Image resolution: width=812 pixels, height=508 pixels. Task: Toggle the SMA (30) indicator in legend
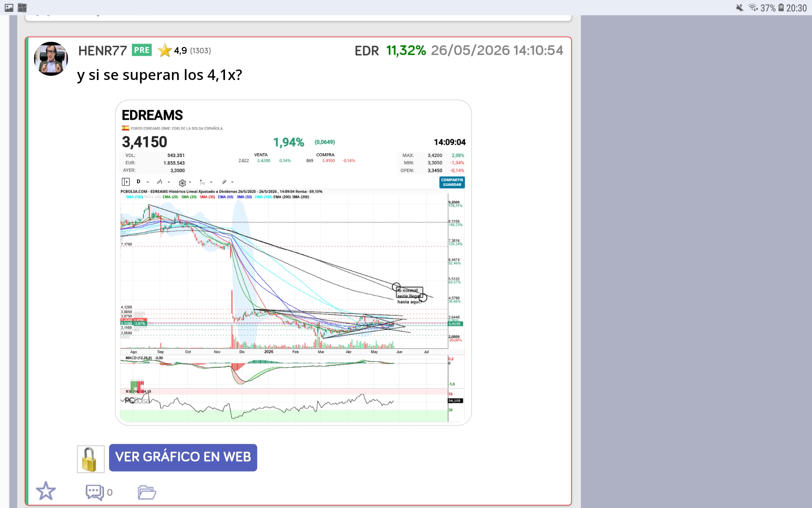click(x=207, y=197)
